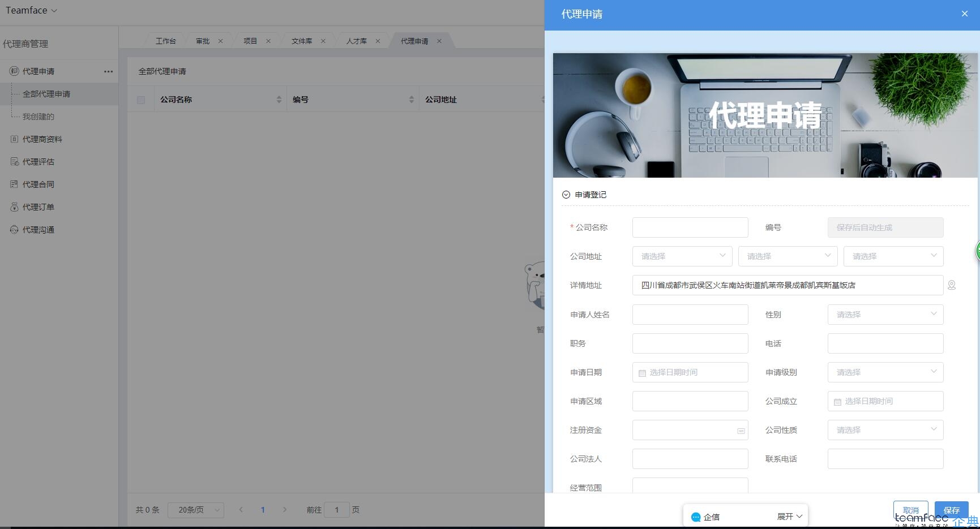The height and width of the screenshot is (529, 980).
Task: Click the 企信 chat bubble icon
Action: 695,516
